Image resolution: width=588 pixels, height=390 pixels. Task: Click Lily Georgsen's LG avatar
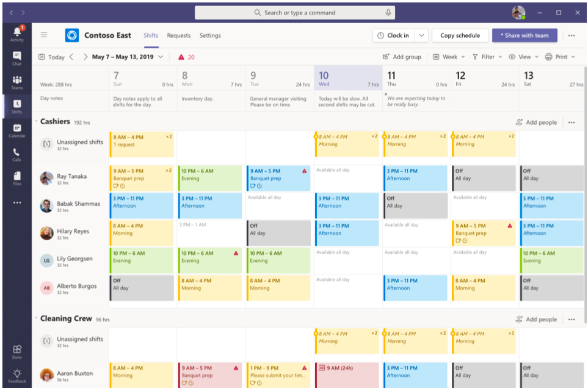coord(46,260)
